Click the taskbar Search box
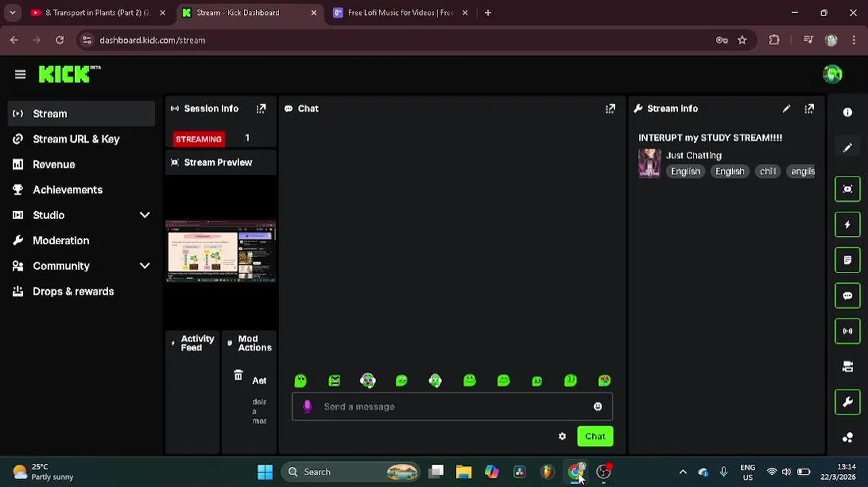Image resolution: width=868 pixels, height=487 pixels. tap(352, 471)
